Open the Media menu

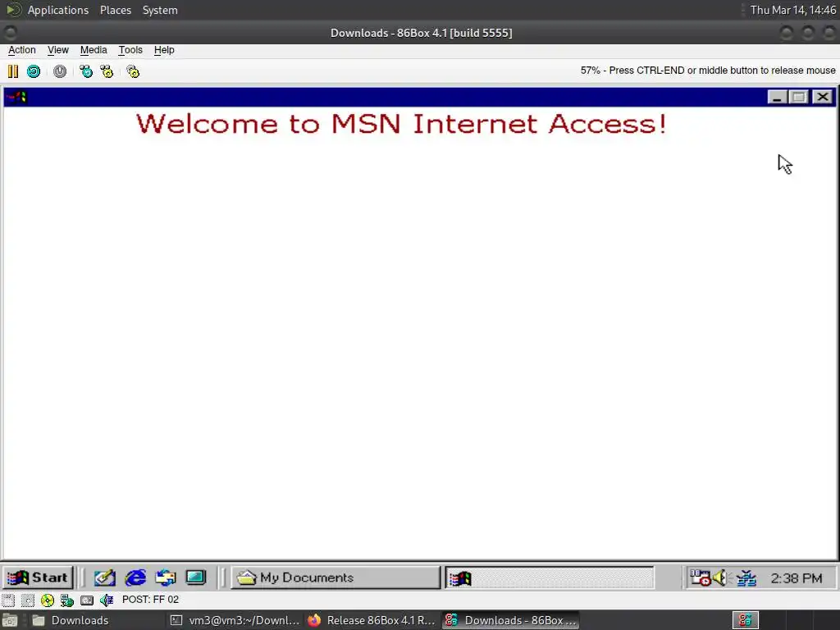click(94, 50)
